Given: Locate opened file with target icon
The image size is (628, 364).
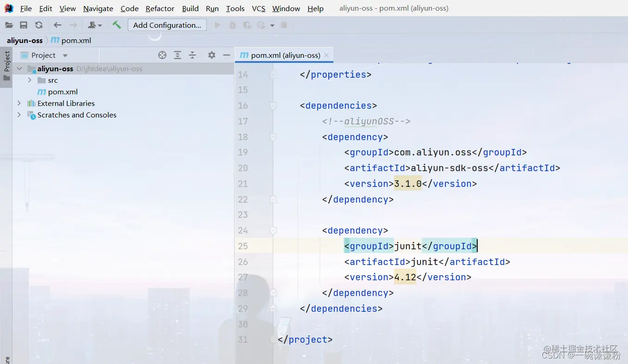Looking at the screenshot, I should coord(162,55).
